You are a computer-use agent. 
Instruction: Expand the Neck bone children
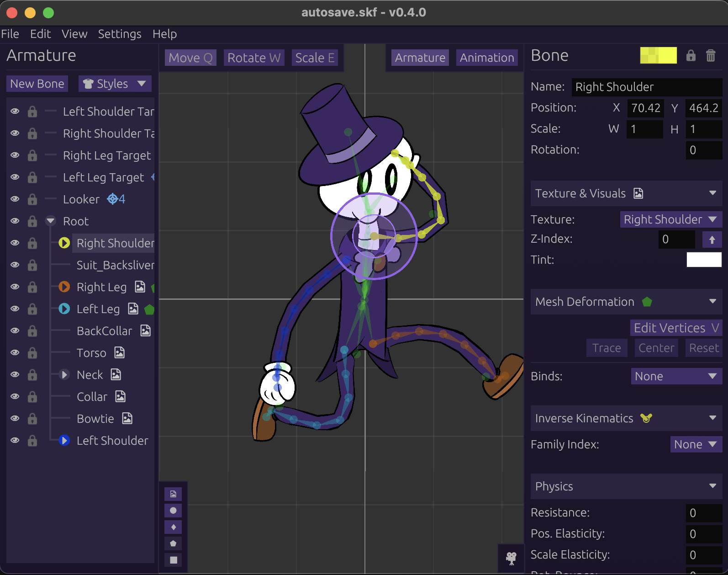[64, 375]
